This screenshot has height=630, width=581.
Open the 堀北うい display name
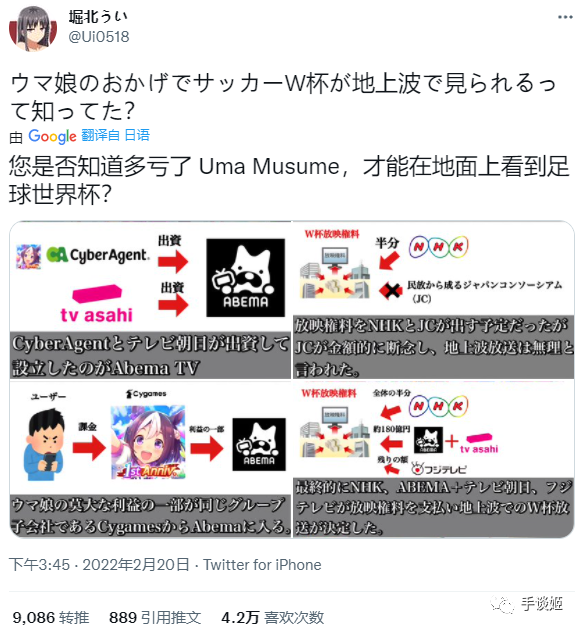98,16
